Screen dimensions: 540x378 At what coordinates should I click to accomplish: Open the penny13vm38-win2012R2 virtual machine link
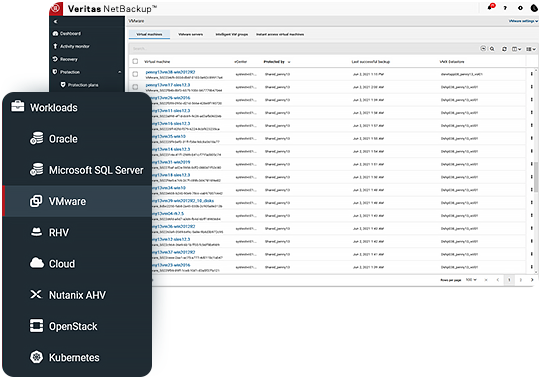coord(170,72)
